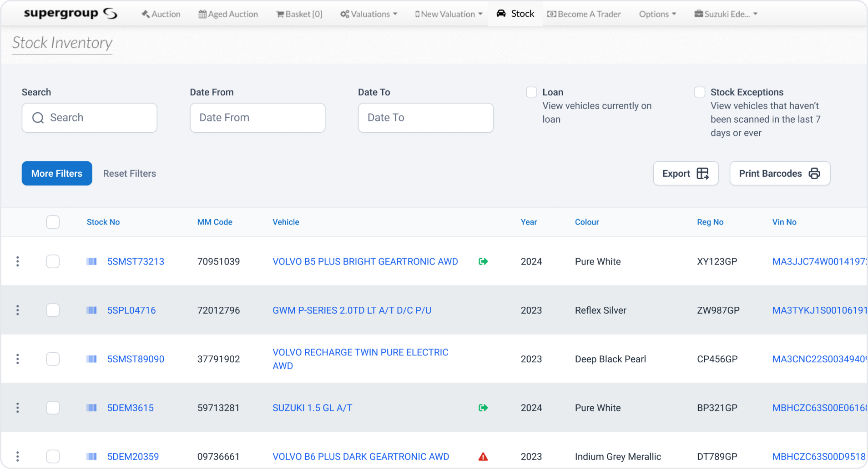Select checkbox for stock 5SMST89090

coord(53,359)
